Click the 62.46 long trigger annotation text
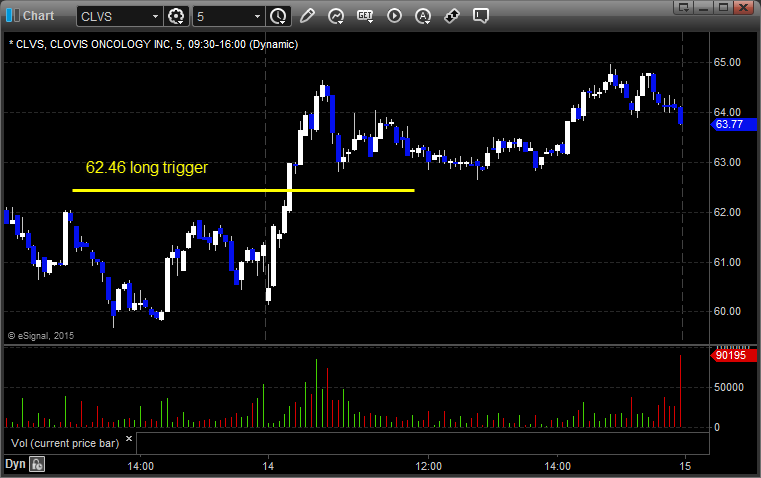 tap(147, 167)
